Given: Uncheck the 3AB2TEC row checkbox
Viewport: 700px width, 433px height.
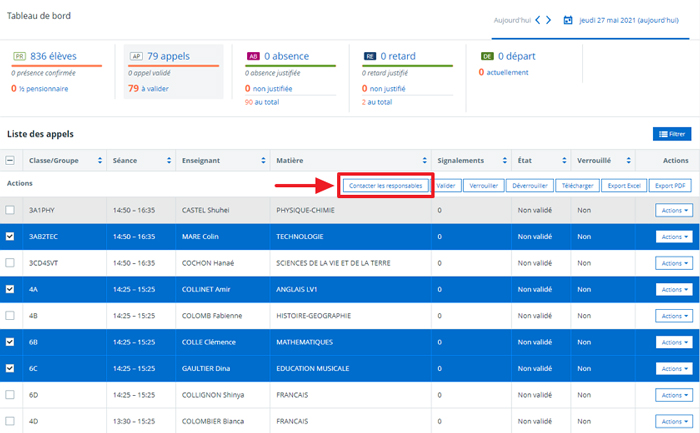Looking at the screenshot, I should tap(10, 237).
